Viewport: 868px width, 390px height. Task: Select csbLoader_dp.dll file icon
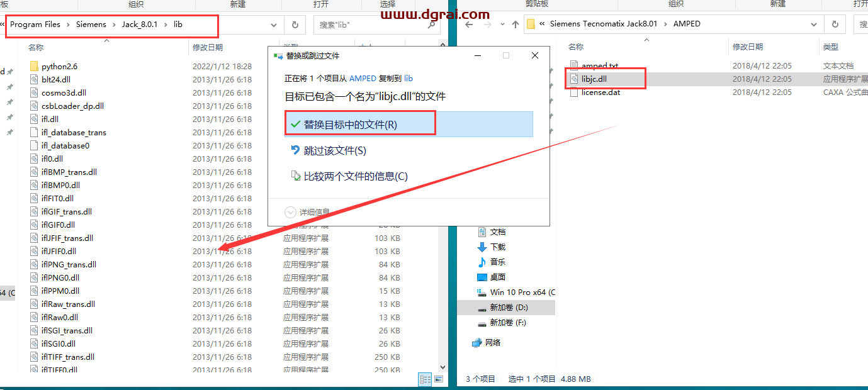click(35, 106)
